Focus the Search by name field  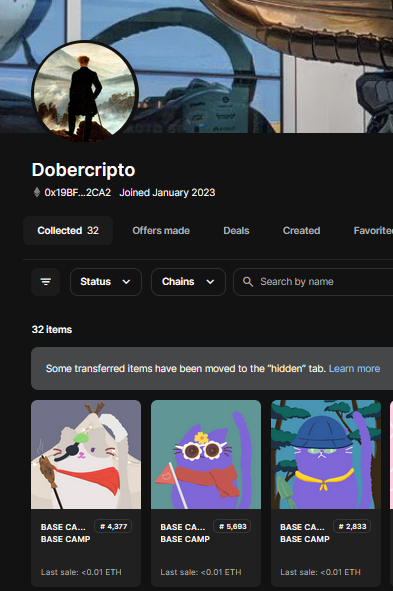tap(313, 282)
